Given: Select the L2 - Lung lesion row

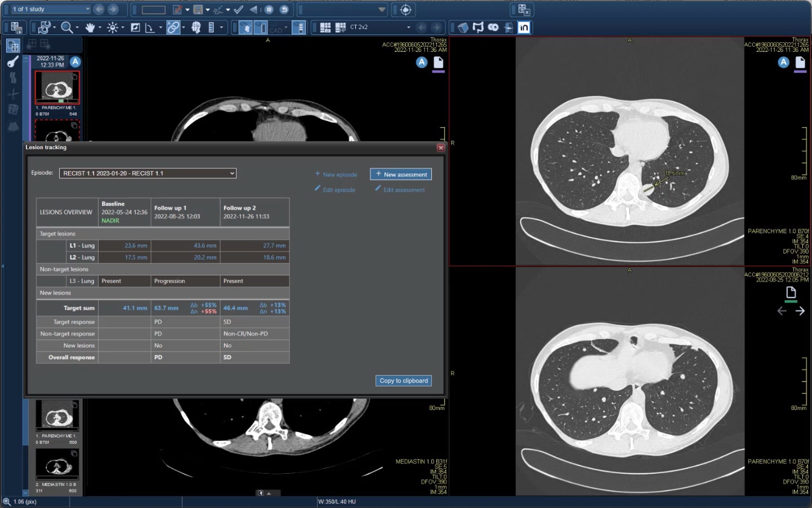Looking at the screenshot, I should tap(82, 257).
